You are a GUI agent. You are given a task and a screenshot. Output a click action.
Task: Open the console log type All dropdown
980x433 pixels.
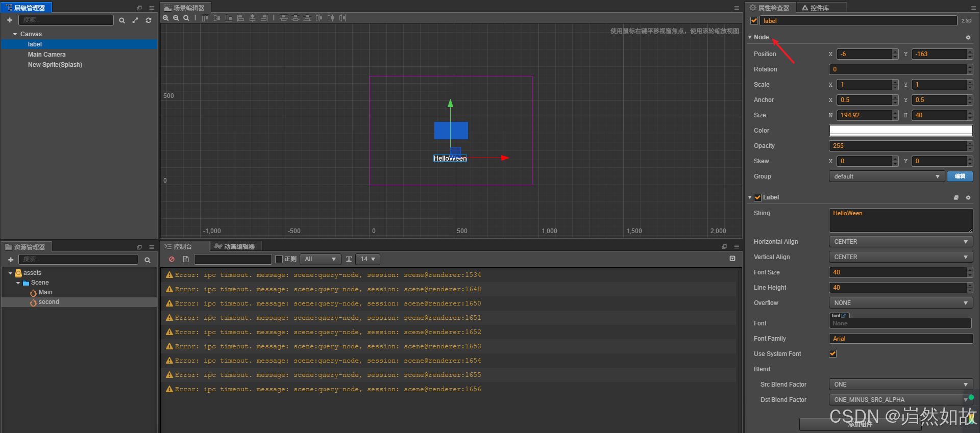click(x=320, y=259)
